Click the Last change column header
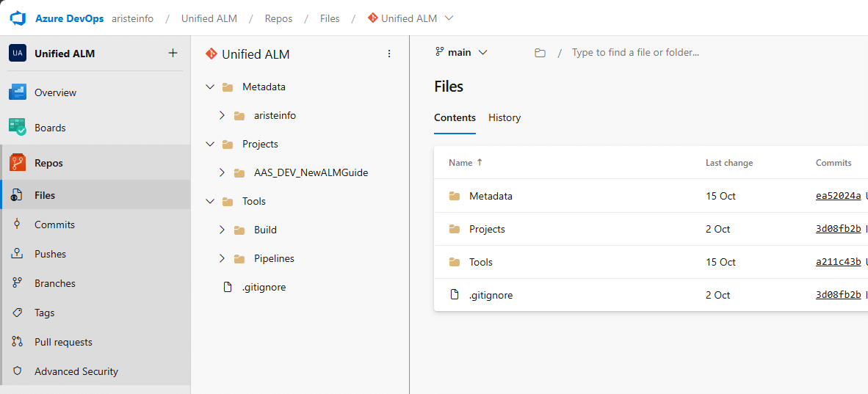 coord(729,163)
